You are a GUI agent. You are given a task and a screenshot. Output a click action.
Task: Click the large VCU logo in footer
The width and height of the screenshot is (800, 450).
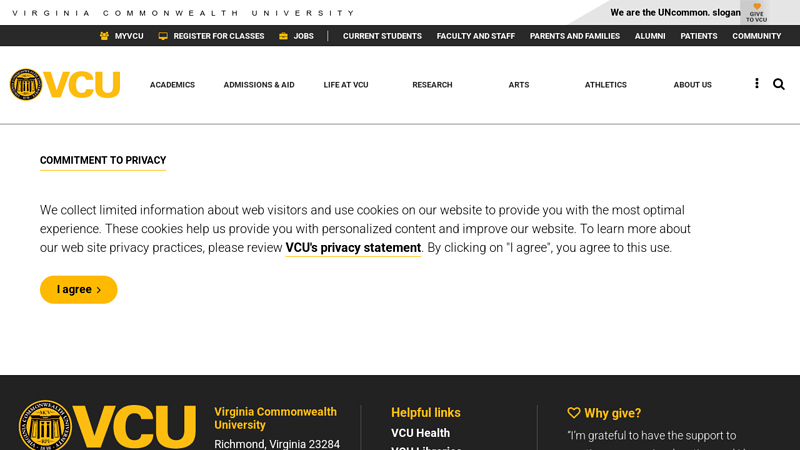coord(107,425)
